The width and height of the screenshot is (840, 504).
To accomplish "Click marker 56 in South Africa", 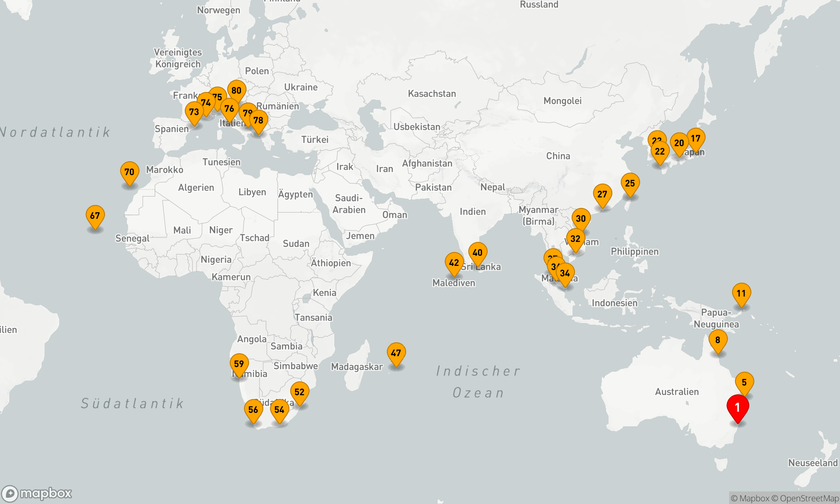I will [253, 409].
